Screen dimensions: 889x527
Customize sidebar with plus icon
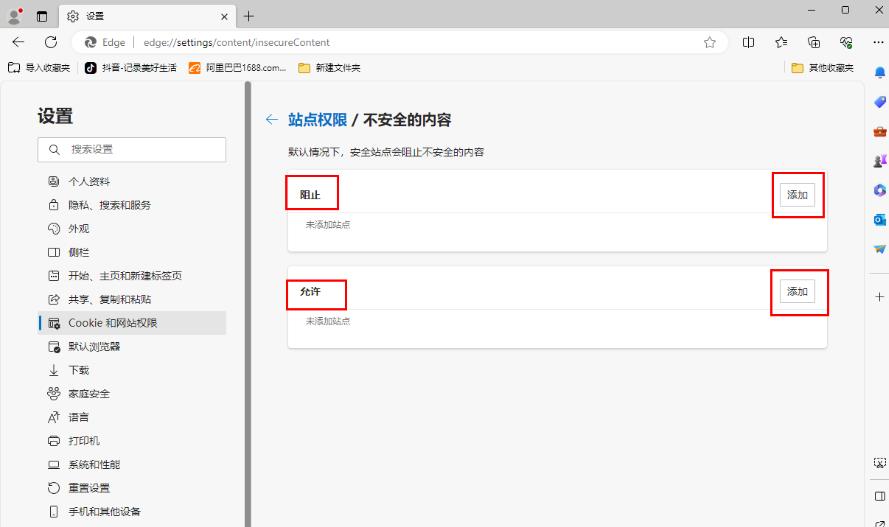click(879, 297)
